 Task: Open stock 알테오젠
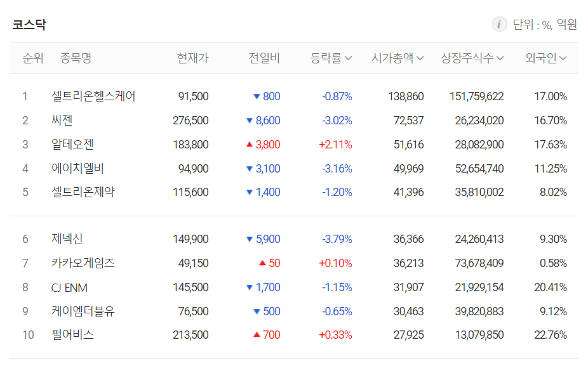coord(72,144)
